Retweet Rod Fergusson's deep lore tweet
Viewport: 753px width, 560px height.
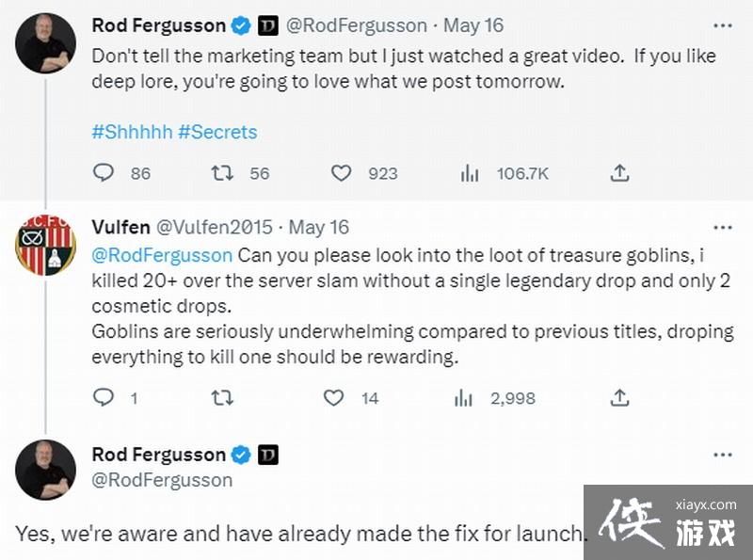tap(222, 173)
